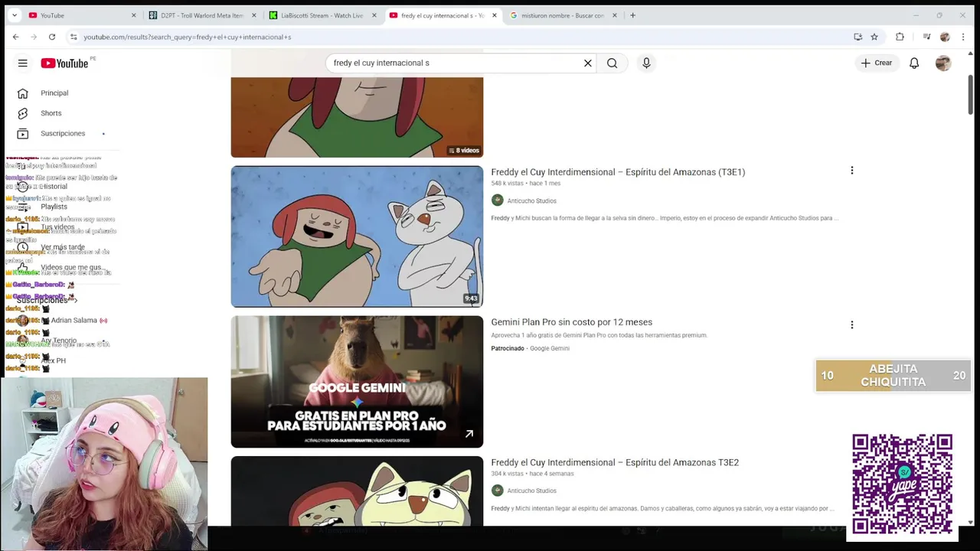980x551 pixels.
Task: Open the T3E2 video thumbnail
Action: pyautogui.click(x=357, y=491)
